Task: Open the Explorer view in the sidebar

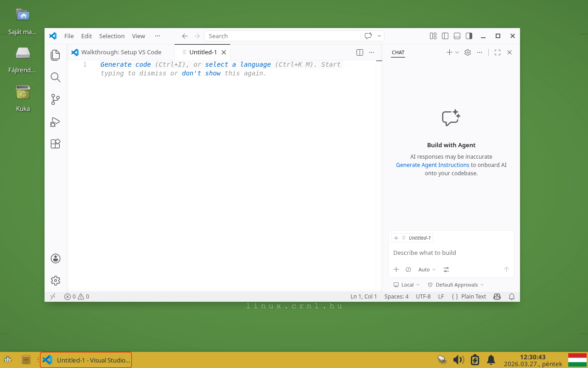Action: [x=55, y=55]
